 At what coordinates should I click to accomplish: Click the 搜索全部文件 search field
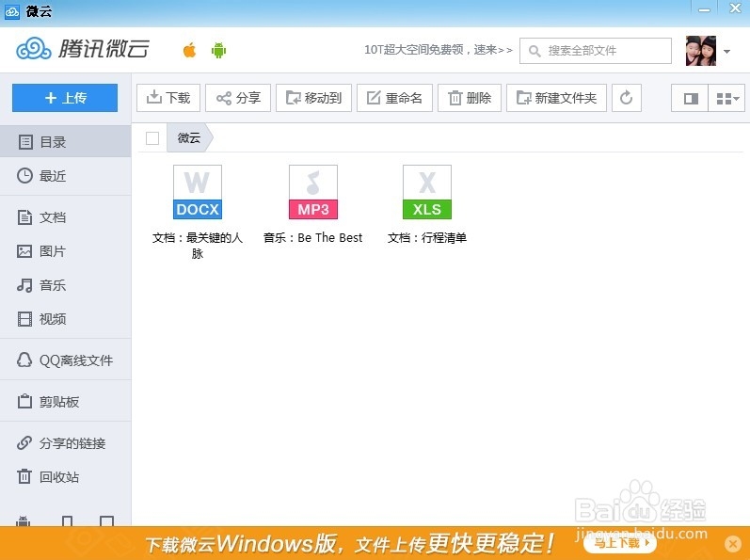(596, 50)
